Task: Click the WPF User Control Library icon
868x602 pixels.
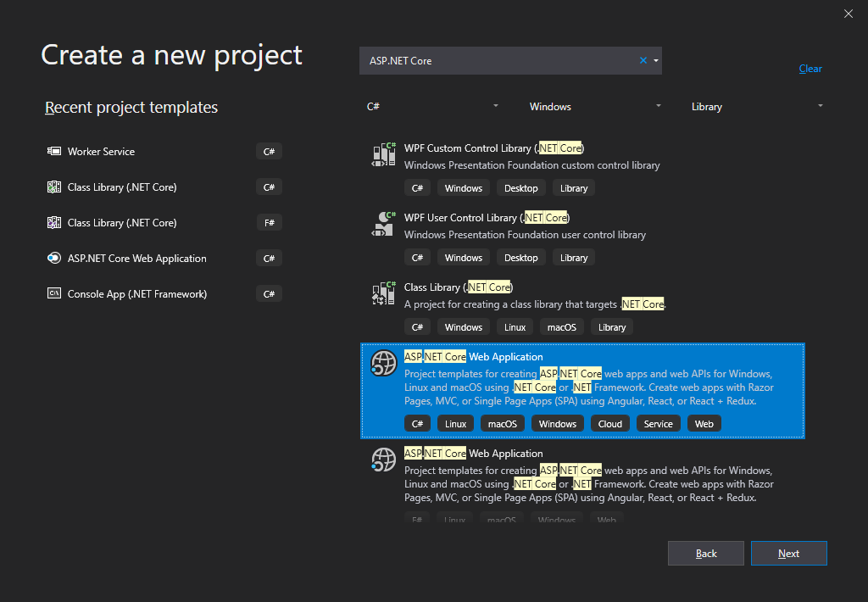Action: point(384,224)
